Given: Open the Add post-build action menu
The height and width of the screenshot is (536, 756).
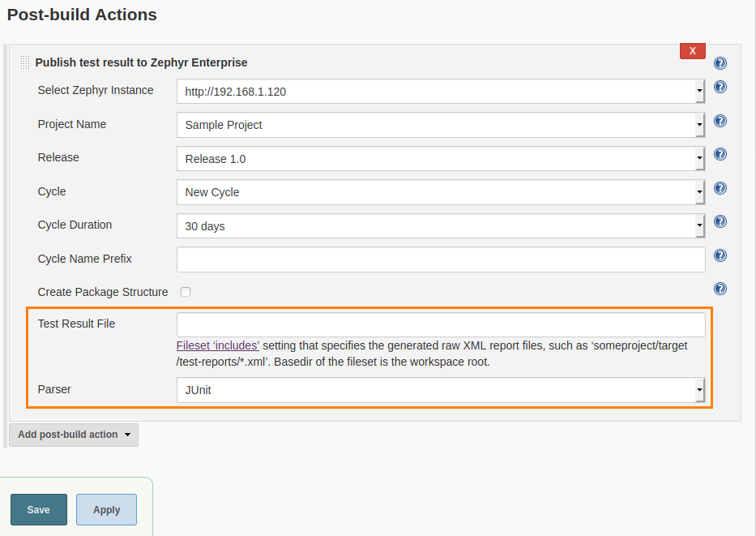Looking at the screenshot, I should tap(74, 435).
